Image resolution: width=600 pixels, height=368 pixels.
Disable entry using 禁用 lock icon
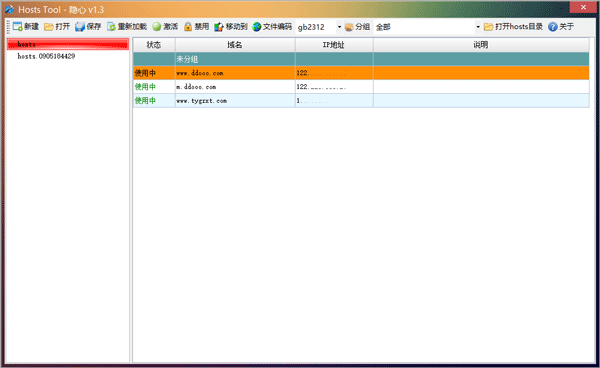pos(188,26)
